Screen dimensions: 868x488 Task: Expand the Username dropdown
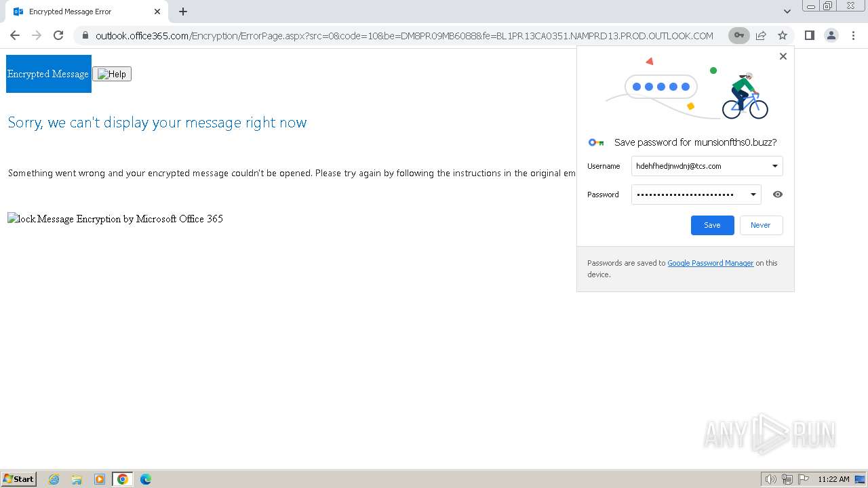(x=775, y=166)
